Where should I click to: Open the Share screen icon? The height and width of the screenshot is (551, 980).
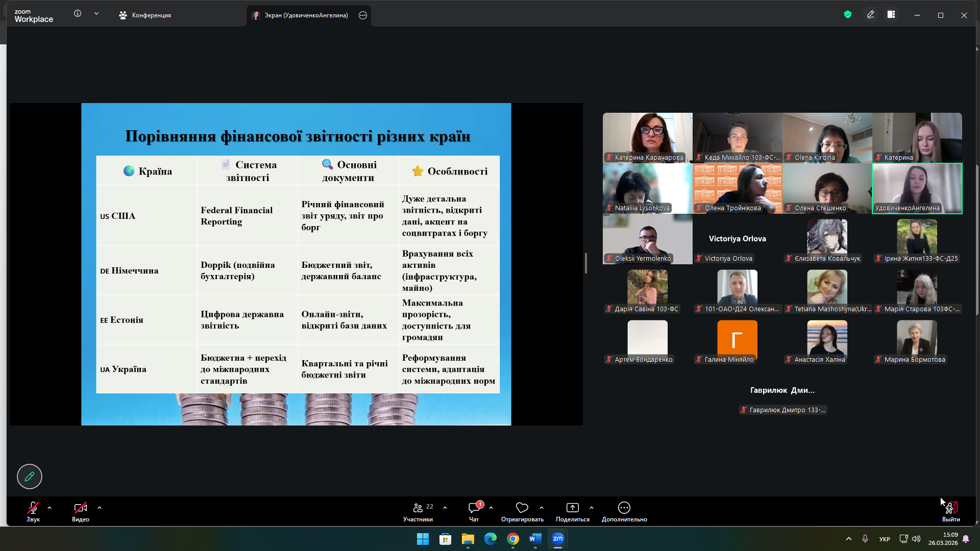pos(572,508)
